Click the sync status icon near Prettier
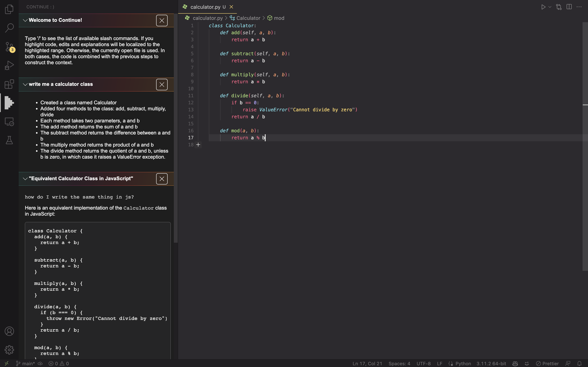The image size is (588, 367). click(x=527, y=363)
